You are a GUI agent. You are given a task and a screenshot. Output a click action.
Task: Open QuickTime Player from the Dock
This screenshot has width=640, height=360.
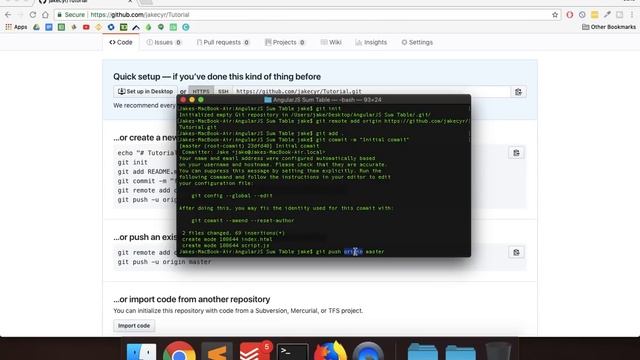click(368, 351)
